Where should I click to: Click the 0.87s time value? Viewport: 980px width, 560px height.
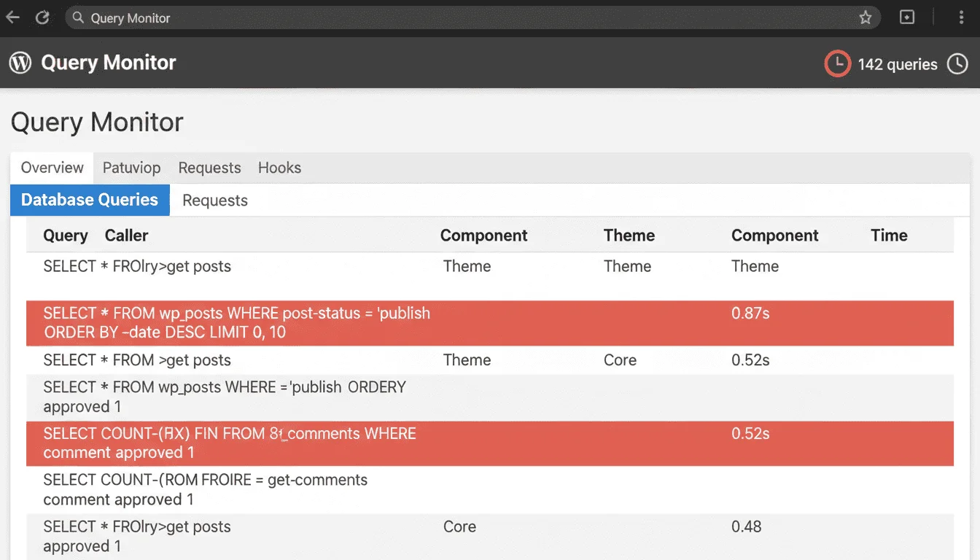click(750, 314)
